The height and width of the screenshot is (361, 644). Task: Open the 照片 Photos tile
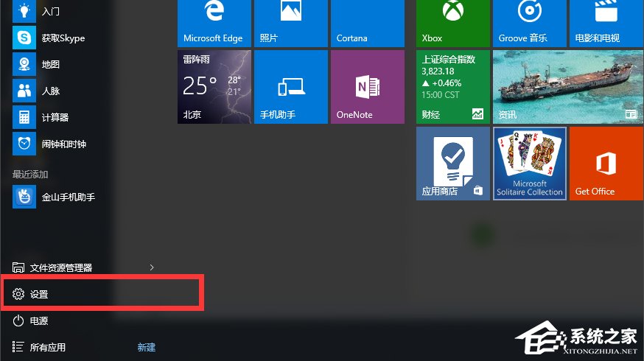point(291,24)
